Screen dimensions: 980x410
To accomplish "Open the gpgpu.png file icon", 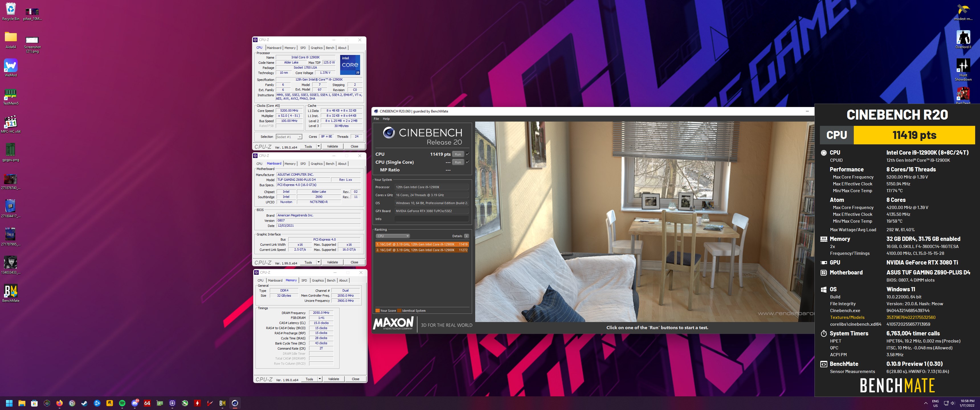I will point(11,153).
